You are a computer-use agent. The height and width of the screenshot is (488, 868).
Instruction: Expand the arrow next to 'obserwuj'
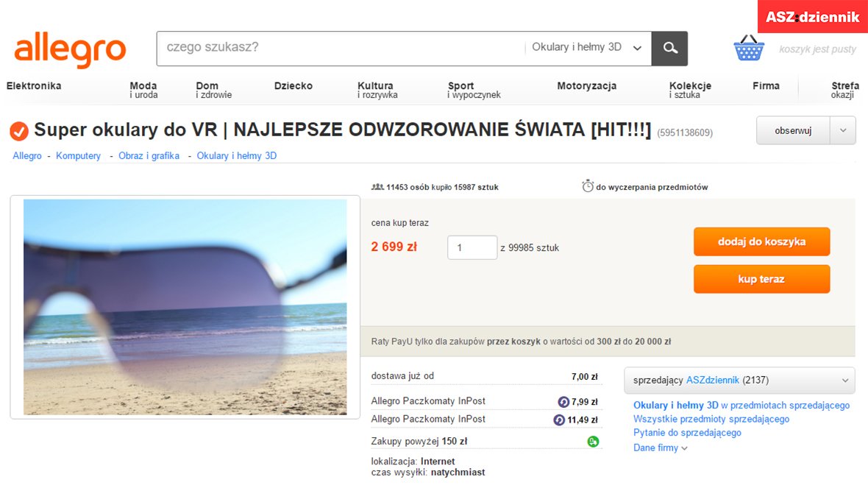[843, 130]
